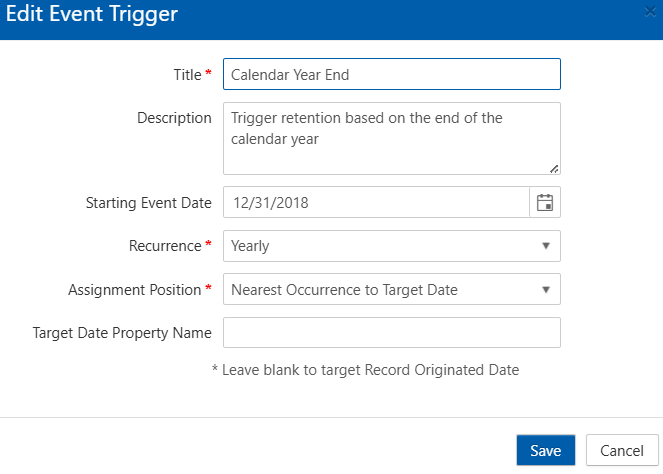Focus the Title field with Calendar Year End
The width and height of the screenshot is (663, 474).
pos(391,74)
